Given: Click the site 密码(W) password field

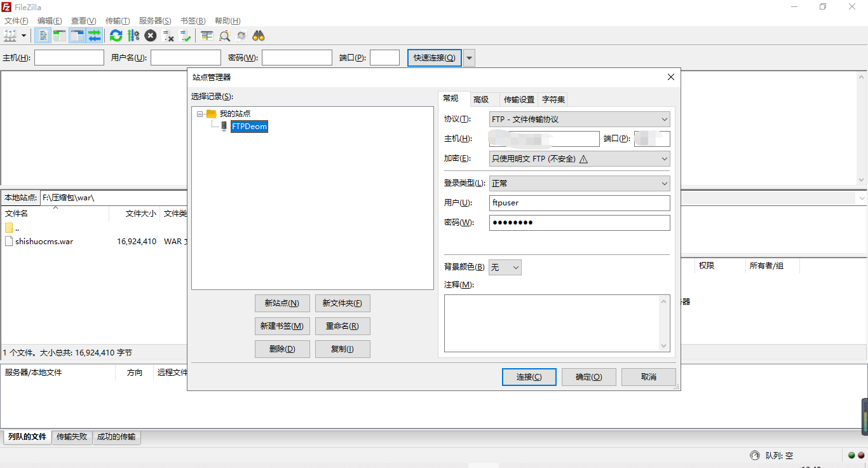Looking at the screenshot, I should click(x=580, y=223).
